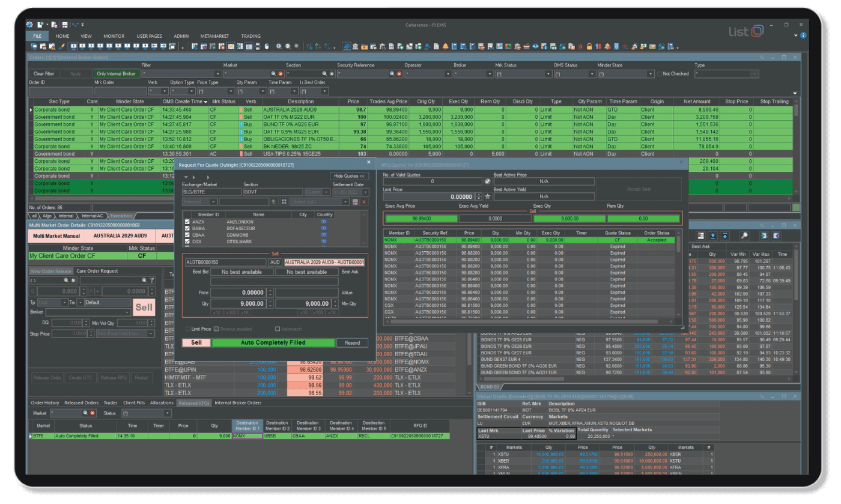This screenshot has height=504, width=841.
Task: Click the Market filter search magnifier
Action: 273,73
